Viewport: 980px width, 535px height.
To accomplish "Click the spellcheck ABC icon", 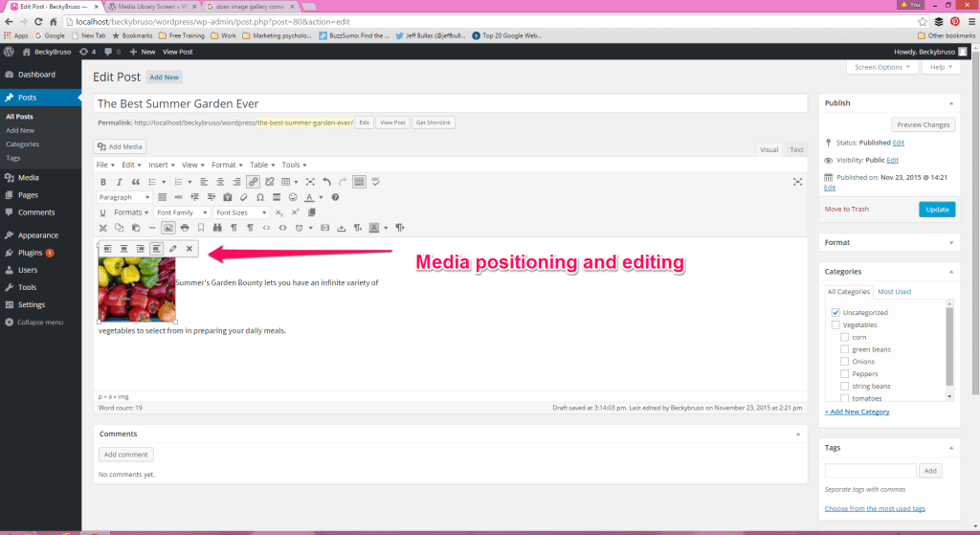I will point(375,182).
